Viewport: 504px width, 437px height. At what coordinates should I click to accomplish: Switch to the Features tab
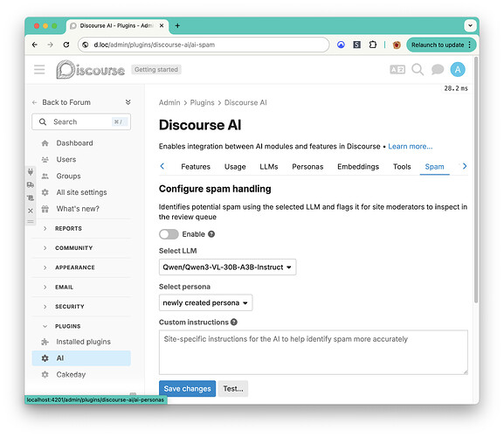click(x=196, y=167)
